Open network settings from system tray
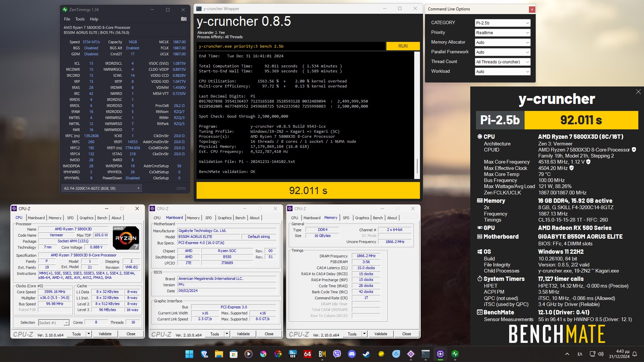Screen dimensions: 644x362 [x=592, y=354]
